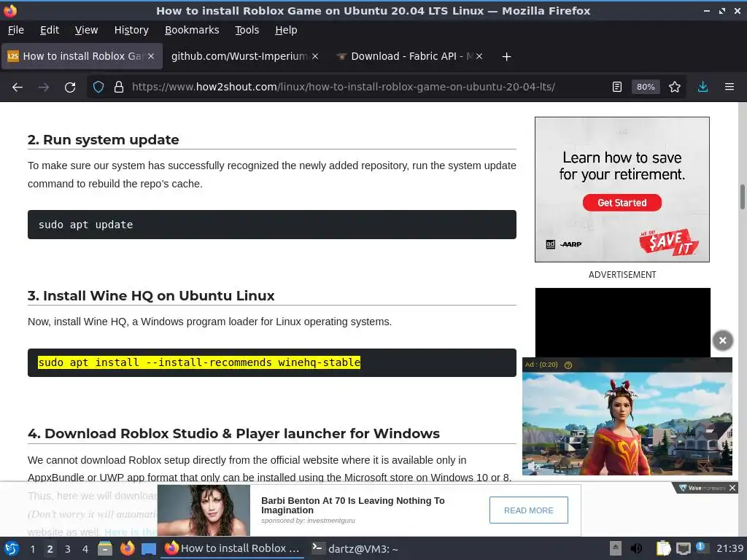Image resolution: width=747 pixels, height=560 pixels.
Task: Reset the 80% zoom level
Action: [646, 87]
